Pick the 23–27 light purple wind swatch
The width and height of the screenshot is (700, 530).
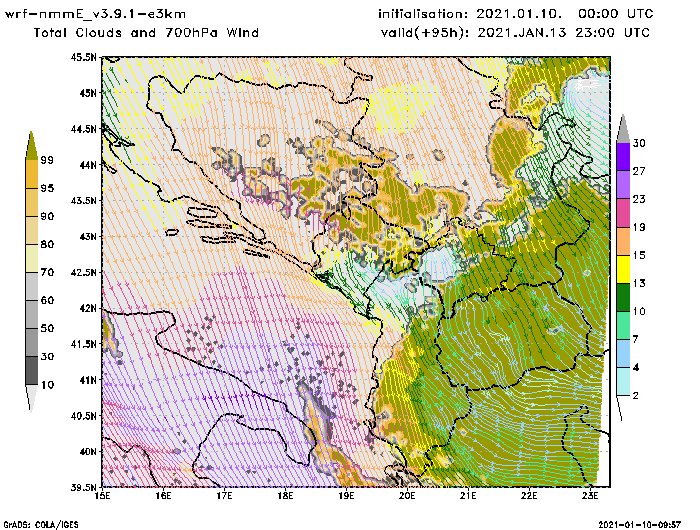(x=623, y=185)
